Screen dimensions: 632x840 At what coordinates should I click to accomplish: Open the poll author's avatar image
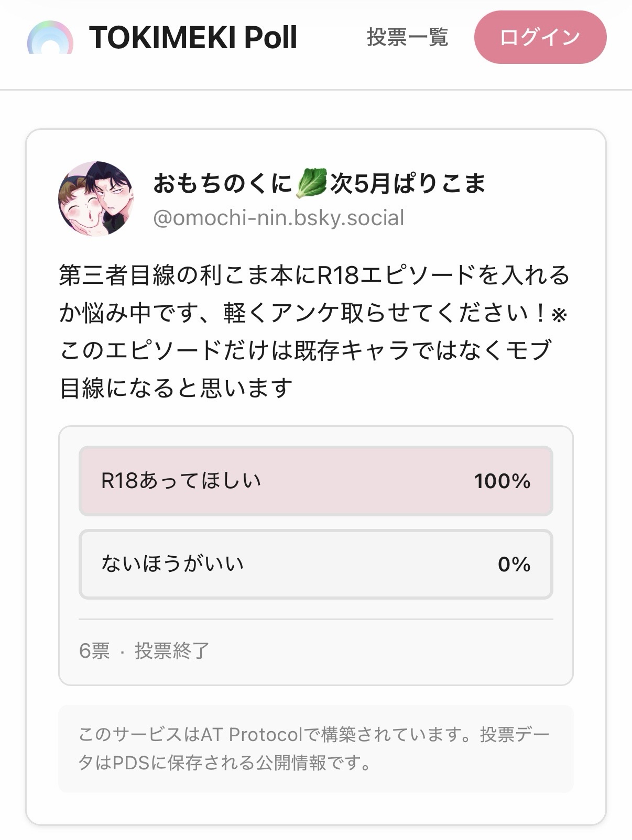96,199
